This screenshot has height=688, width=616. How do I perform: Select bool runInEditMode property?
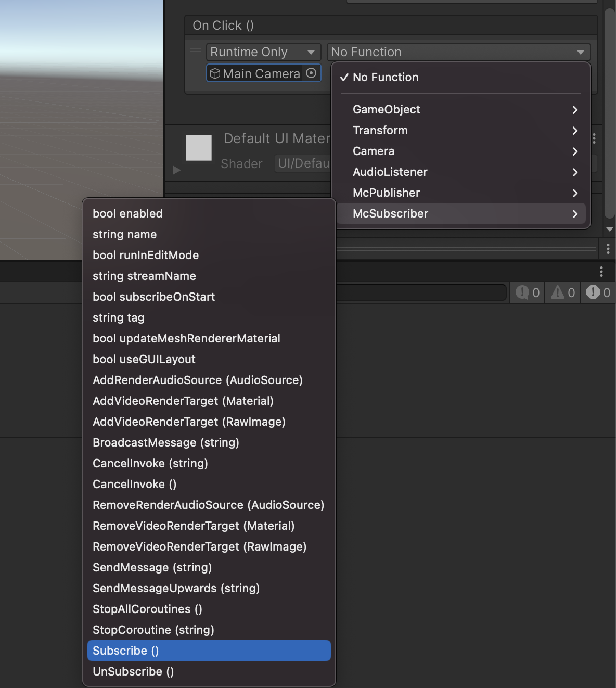(209, 255)
